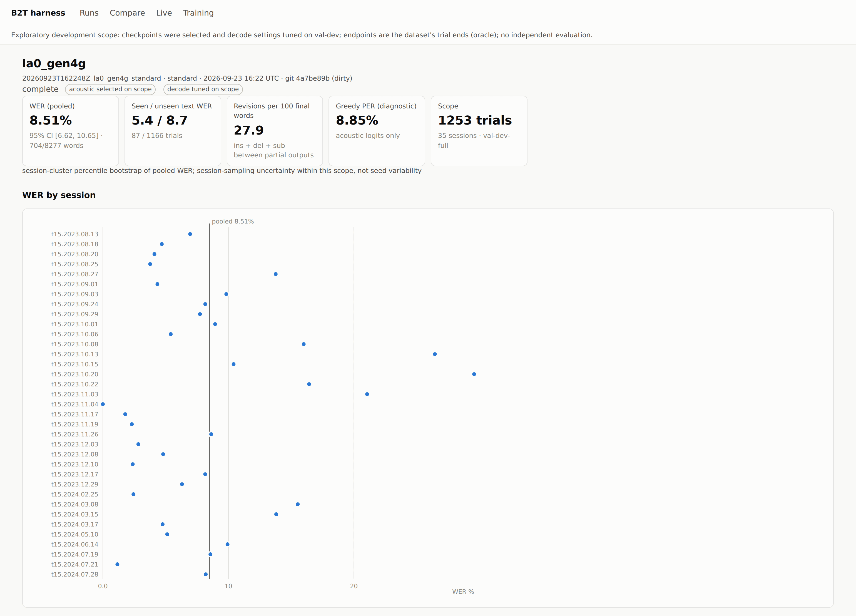The image size is (856, 616).
Task: Select the Revisions per 100 final words card
Action: (x=275, y=131)
